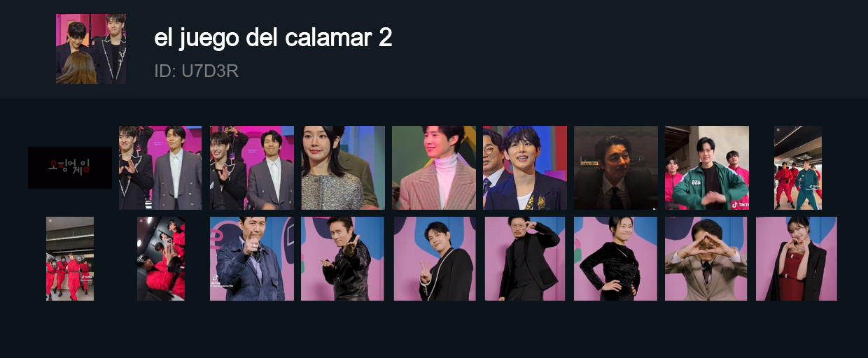Open the man in white turtleneck thumbnail
The width and height of the screenshot is (868, 358).
[434, 168]
